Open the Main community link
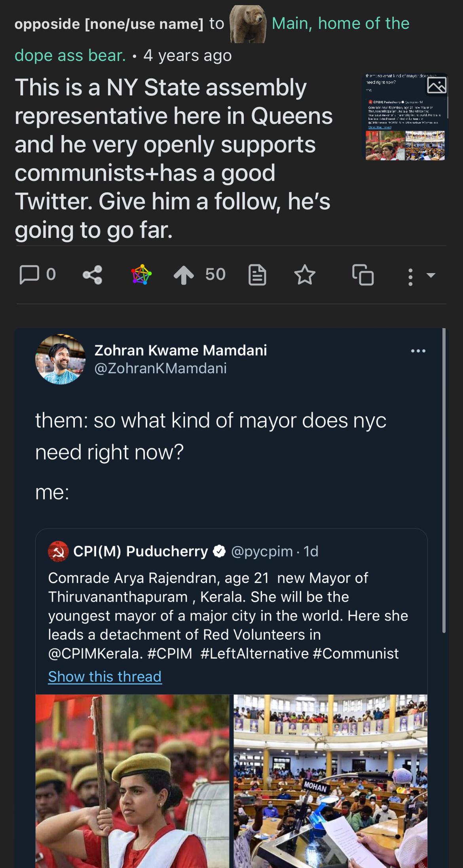463x868 pixels. tap(340, 24)
